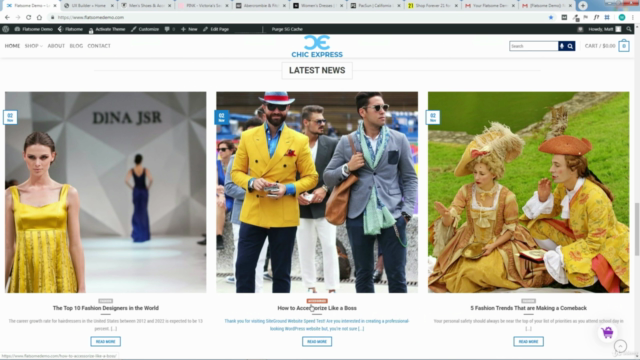Open the ABOUT page
640x360 pixels.
pyautogui.click(x=56, y=46)
